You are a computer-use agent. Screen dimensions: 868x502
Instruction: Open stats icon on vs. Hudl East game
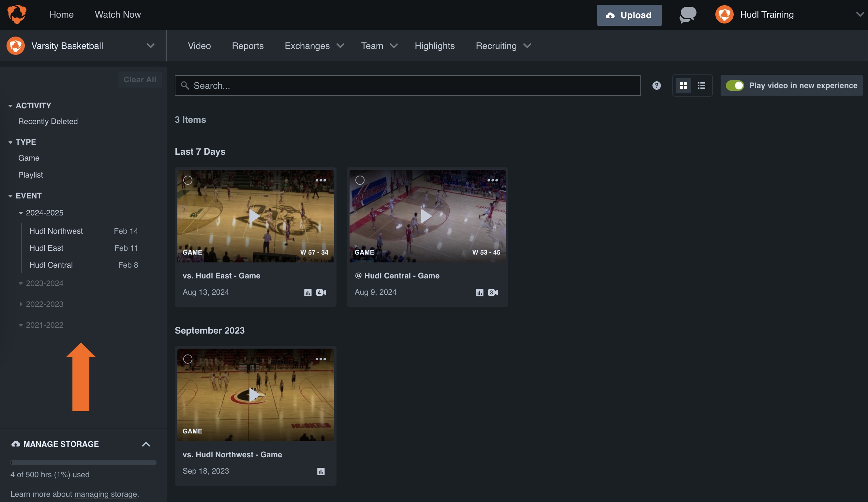[x=307, y=292]
